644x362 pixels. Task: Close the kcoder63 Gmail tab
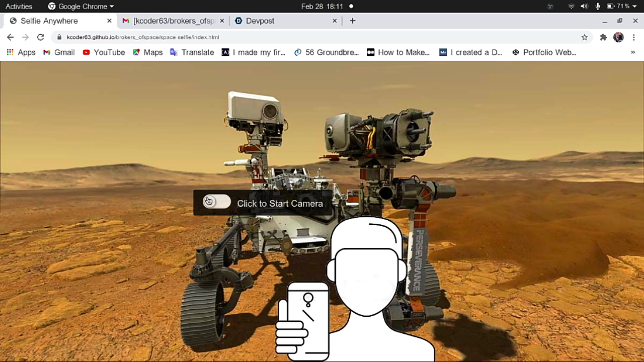(222, 21)
